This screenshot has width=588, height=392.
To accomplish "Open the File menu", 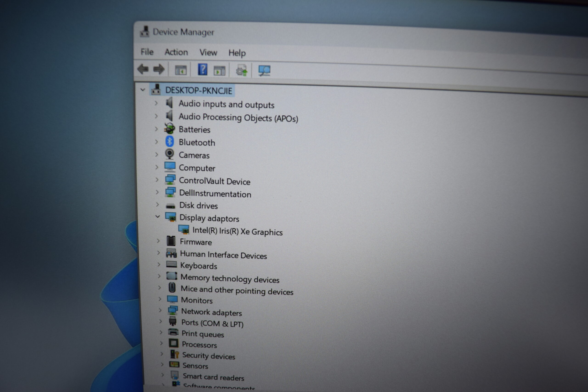I will [147, 52].
